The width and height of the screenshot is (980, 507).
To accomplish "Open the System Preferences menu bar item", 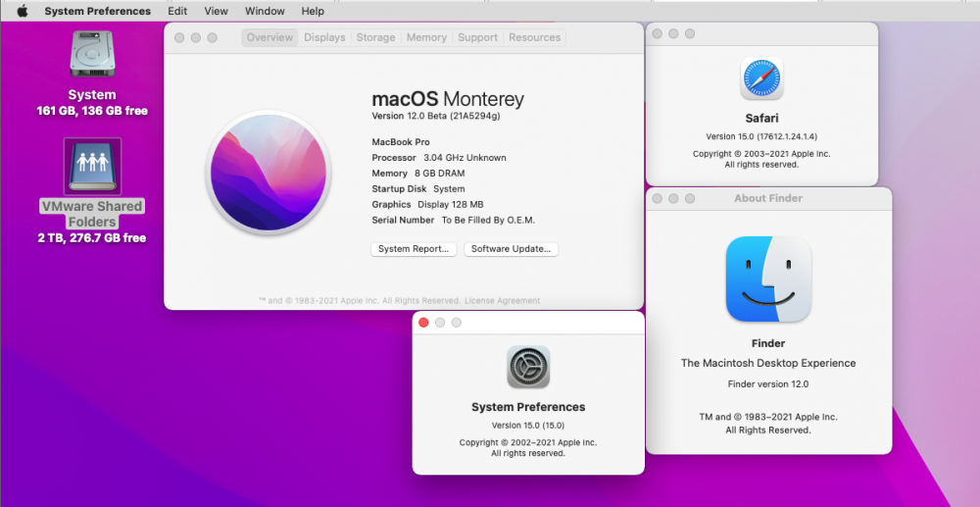I will [97, 11].
